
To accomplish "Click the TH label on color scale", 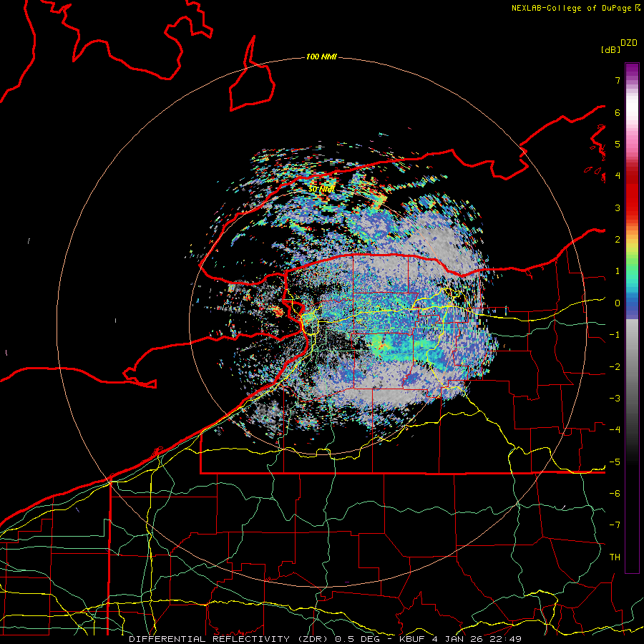I will tap(615, 557).
